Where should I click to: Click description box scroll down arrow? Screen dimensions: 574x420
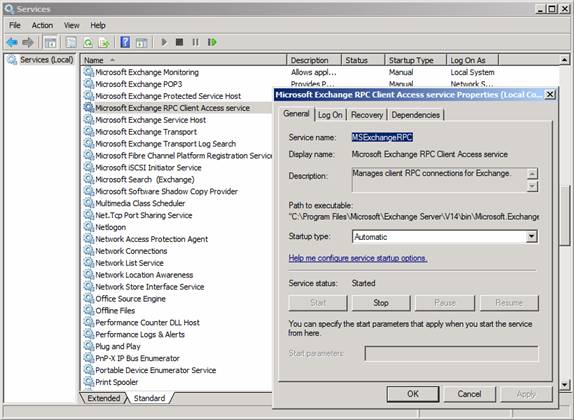[x=532, y=186]
